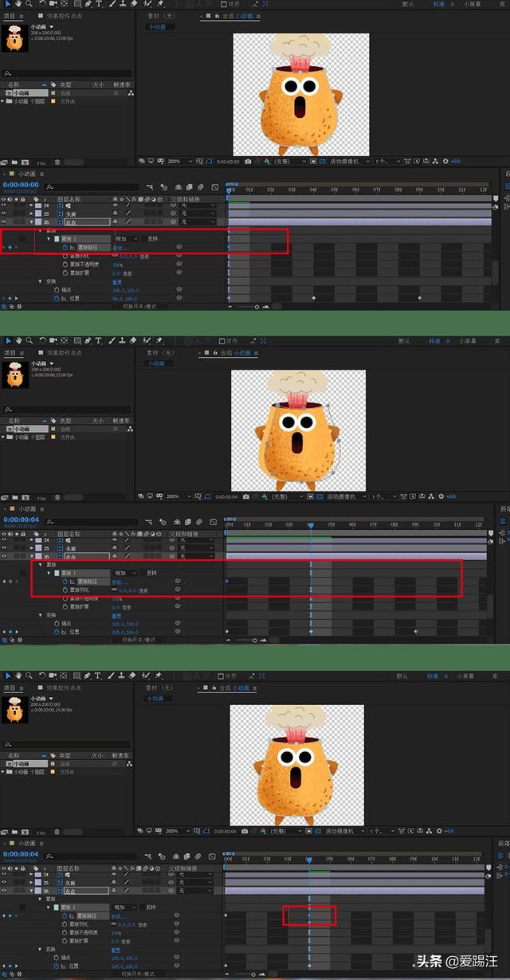The image size is (510, 980).
Task: Open 相加 mask mode dropdown in top screenshot
Action: click(127, 238)
